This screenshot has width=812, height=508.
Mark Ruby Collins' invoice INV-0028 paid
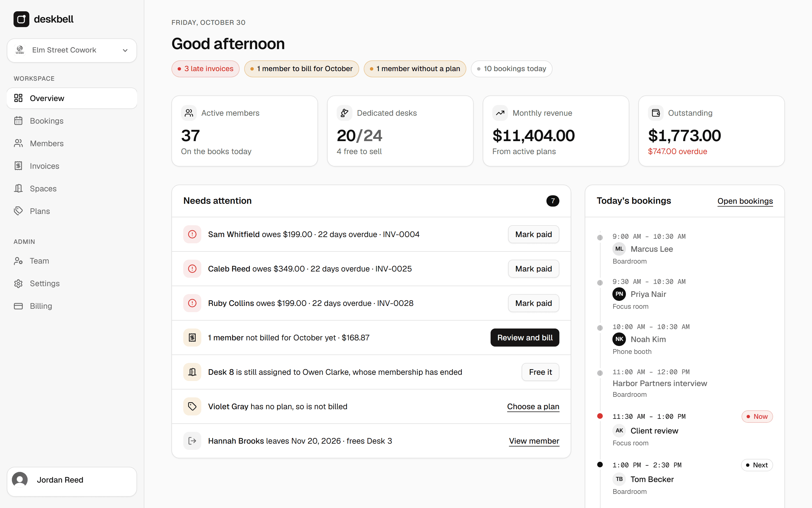coord(533,303)
